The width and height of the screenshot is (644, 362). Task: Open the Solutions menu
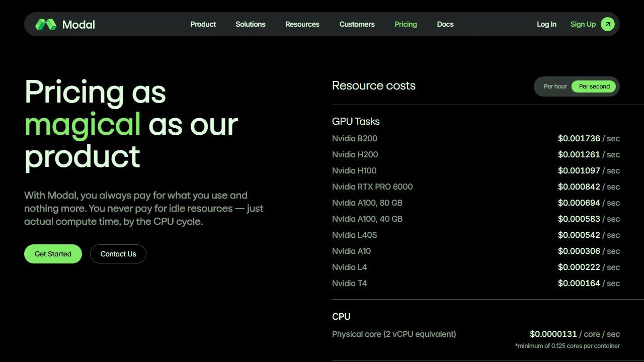click(x=251, y=24)
